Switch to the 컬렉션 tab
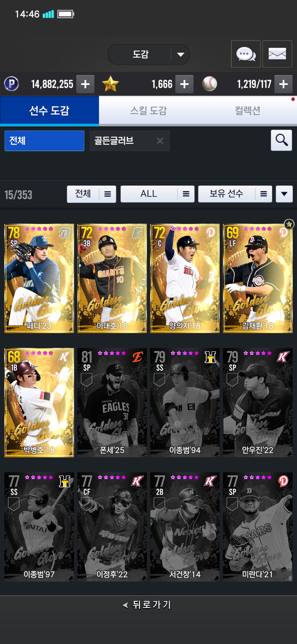 247,111
